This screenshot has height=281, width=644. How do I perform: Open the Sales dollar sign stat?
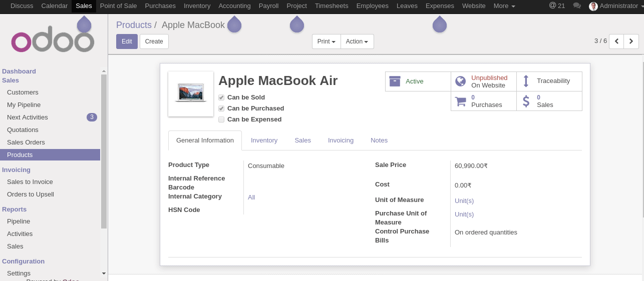(x=549, y=101)
